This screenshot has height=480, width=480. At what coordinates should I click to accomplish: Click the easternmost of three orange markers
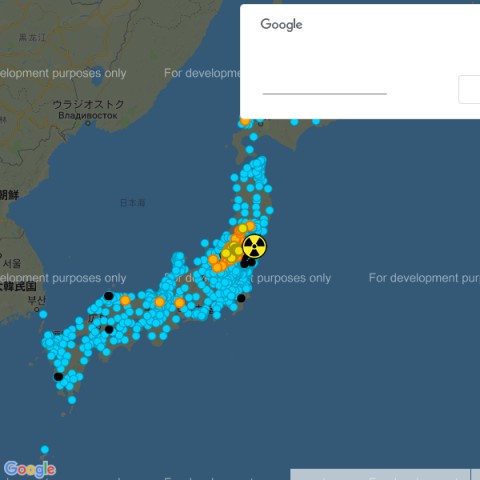point(180,303)
